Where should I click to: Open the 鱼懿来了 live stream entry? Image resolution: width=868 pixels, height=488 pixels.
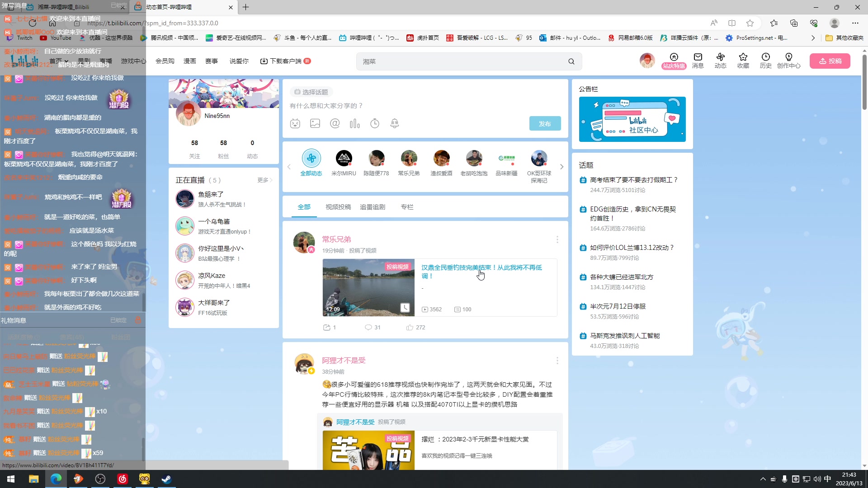[x=224, y=199]
